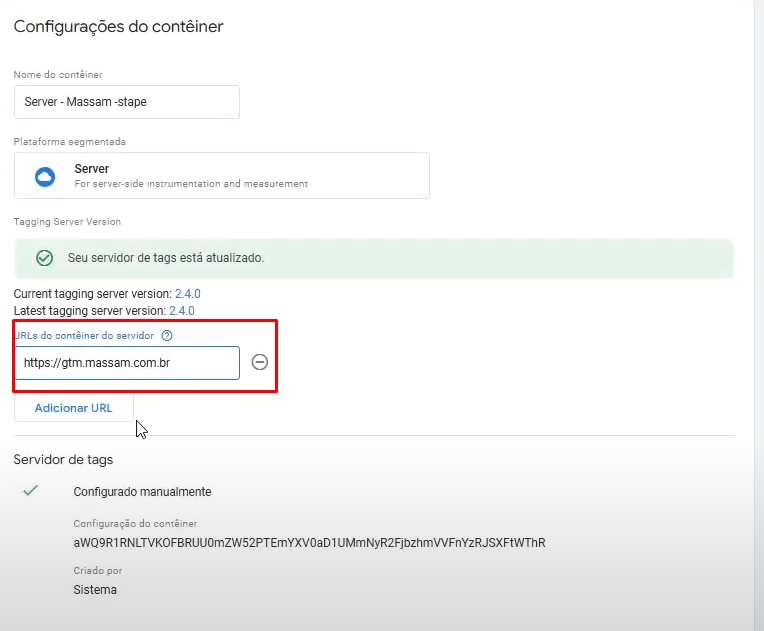
Task: Click checkmark next to Configurado manualmente
Action: pyautogui.click(x=31, y=490)
